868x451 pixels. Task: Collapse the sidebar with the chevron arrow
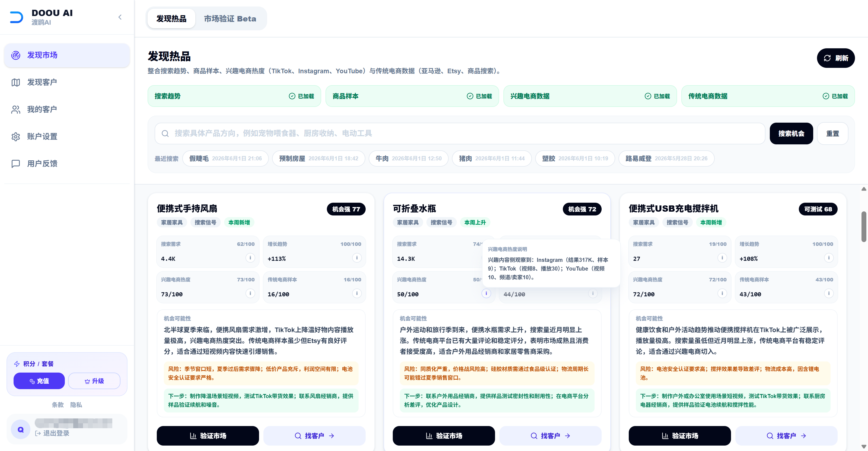pos(120,17)
